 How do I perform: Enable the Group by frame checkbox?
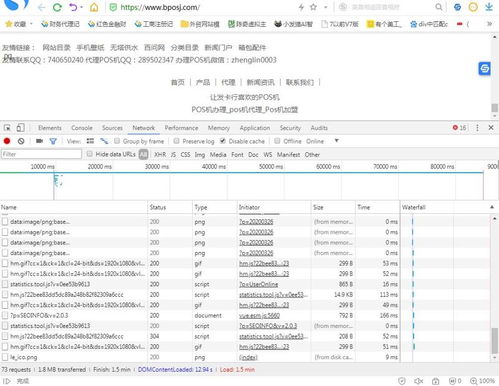point(117,141)
